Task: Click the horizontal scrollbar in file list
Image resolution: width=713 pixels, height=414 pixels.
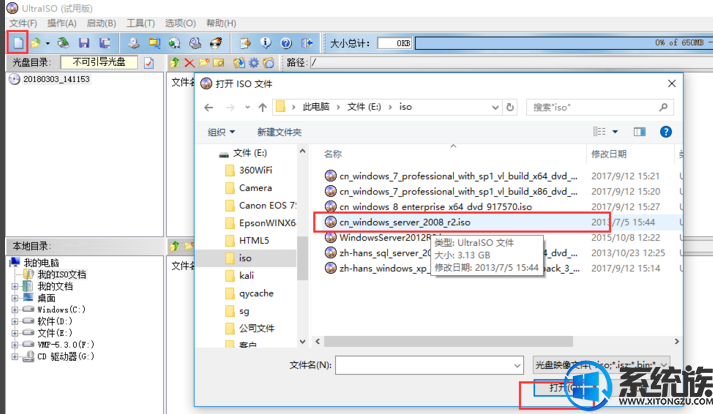Action: point(448,342)
